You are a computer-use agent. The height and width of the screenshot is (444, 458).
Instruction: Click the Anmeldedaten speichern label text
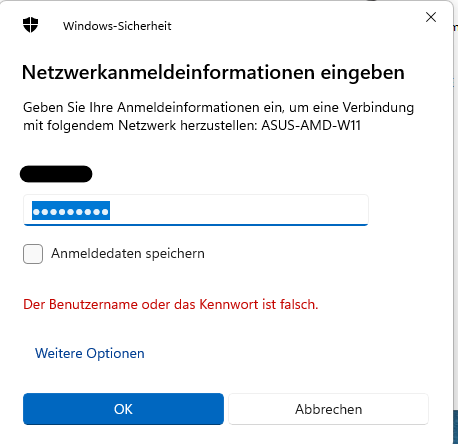128,254
